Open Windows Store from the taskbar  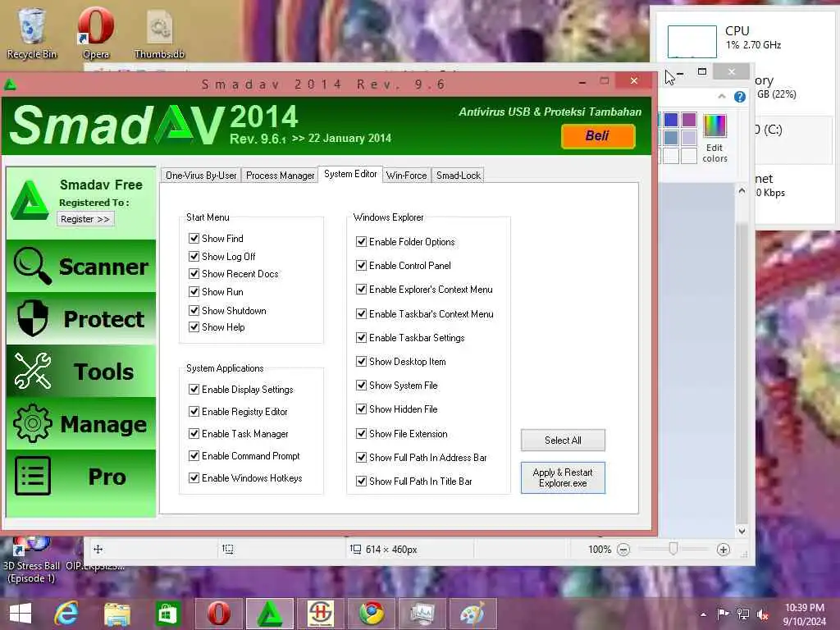[x=167, y=614]
